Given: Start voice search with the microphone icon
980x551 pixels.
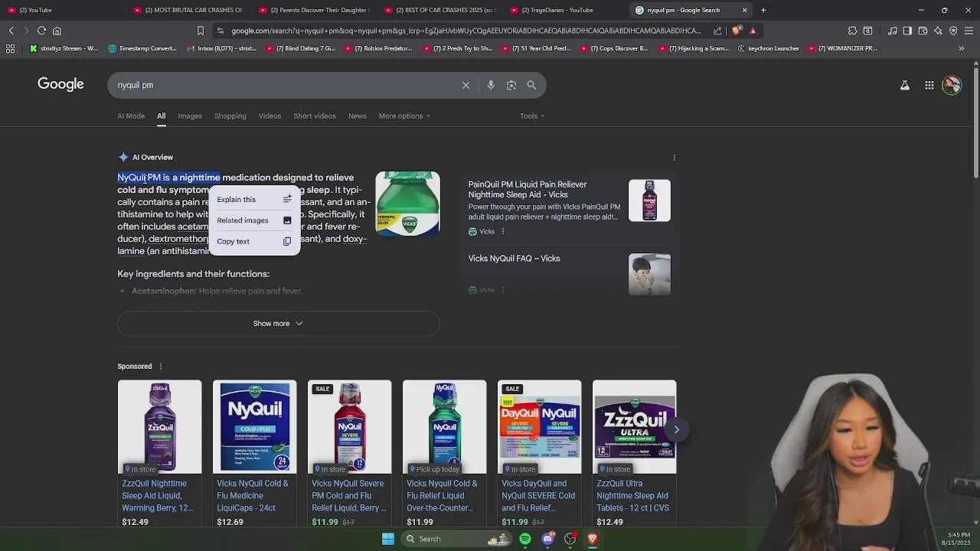Looking at the screenshot, I should (x=491, y=85).
